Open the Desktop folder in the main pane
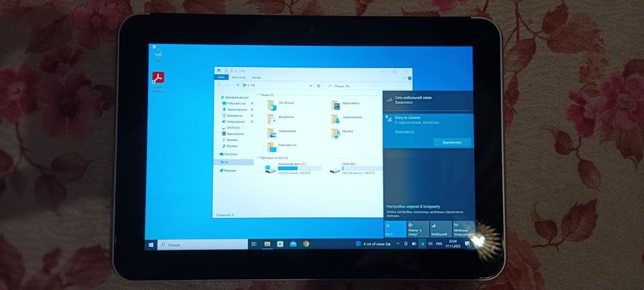The image size is (644, 290). point(282,147)
